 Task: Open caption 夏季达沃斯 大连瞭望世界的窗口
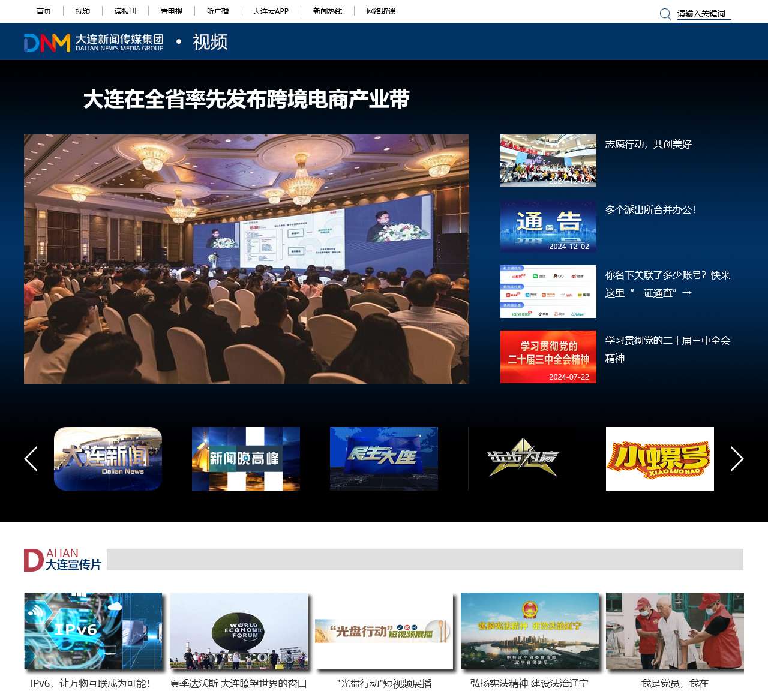[x=239, y=683]
